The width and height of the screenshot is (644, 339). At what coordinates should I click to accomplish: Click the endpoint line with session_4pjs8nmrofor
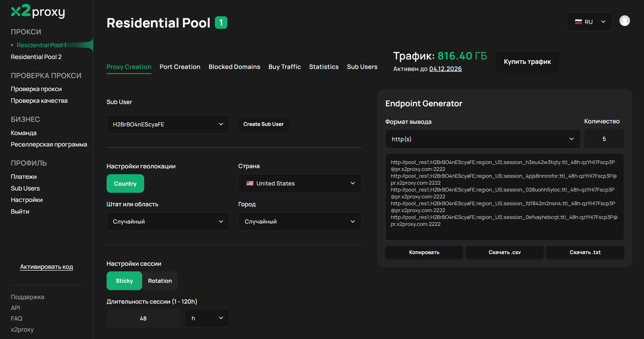504,179
